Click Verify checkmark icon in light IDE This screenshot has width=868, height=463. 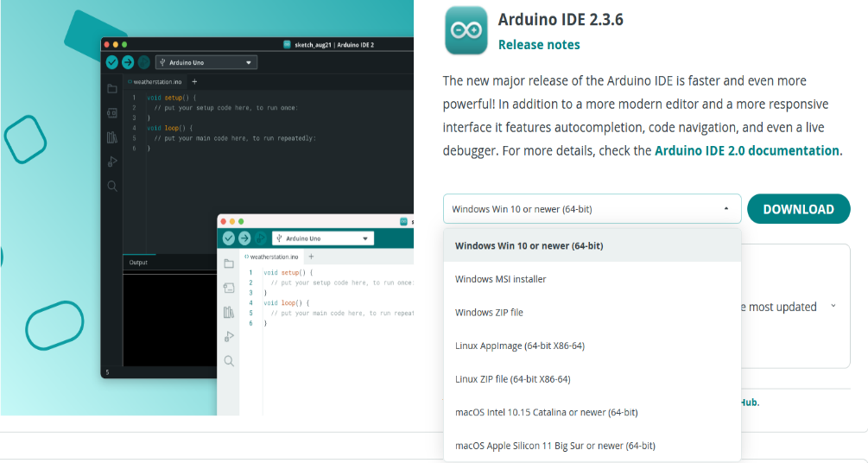tap(229, 238)
